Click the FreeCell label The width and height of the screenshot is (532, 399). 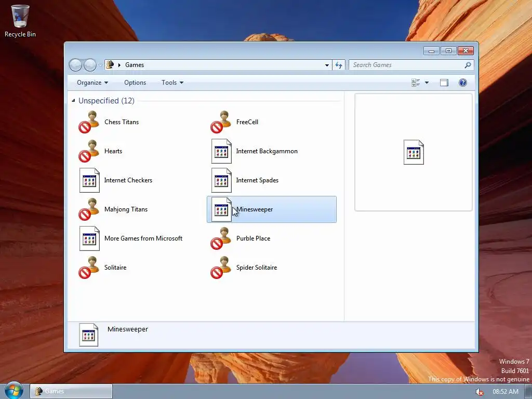[247, 122]
